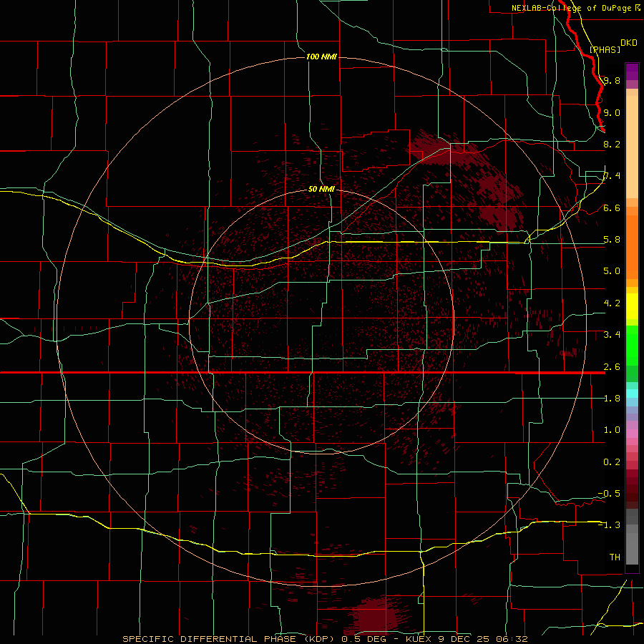Click the 1.8 value on the scale

click(x=612, y=398)
